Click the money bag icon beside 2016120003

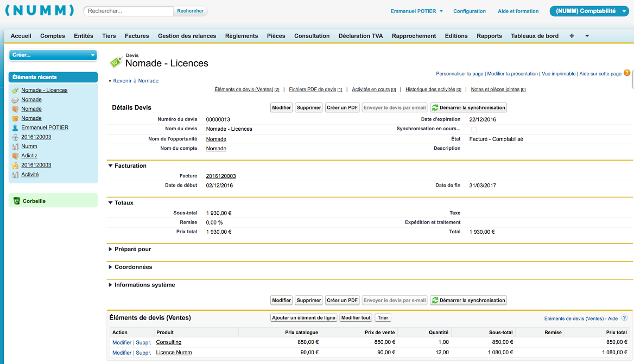pyautogui.click(x=15, y=165)
